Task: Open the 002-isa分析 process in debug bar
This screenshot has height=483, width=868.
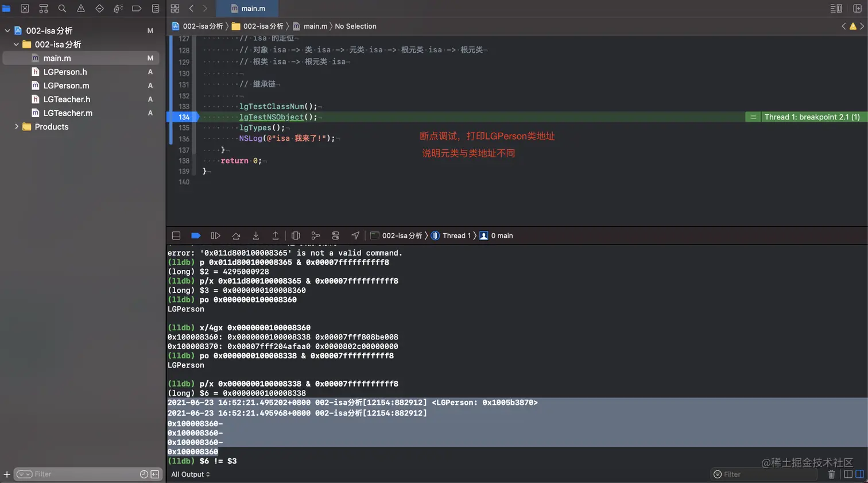Action: pos(397,235)
